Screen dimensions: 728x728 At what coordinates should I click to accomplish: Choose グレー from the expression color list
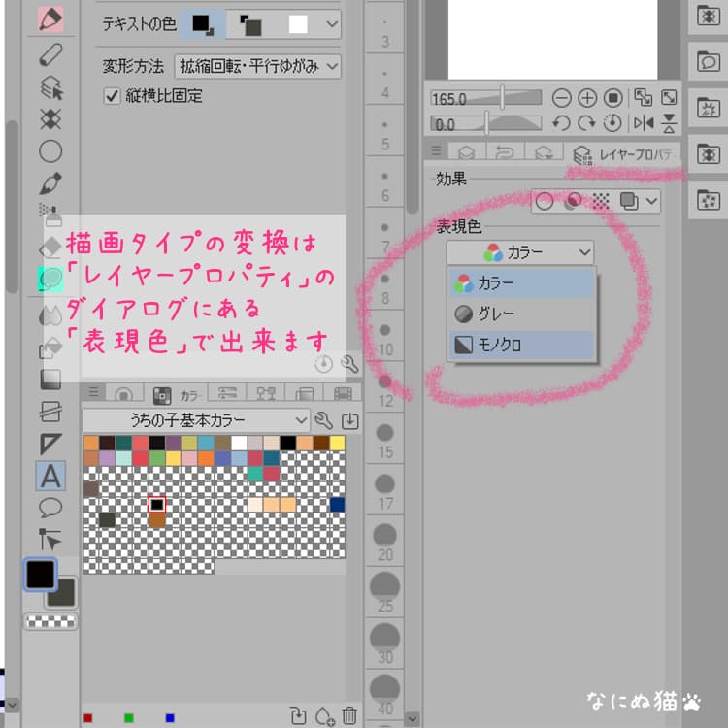(x=521, y=314)
